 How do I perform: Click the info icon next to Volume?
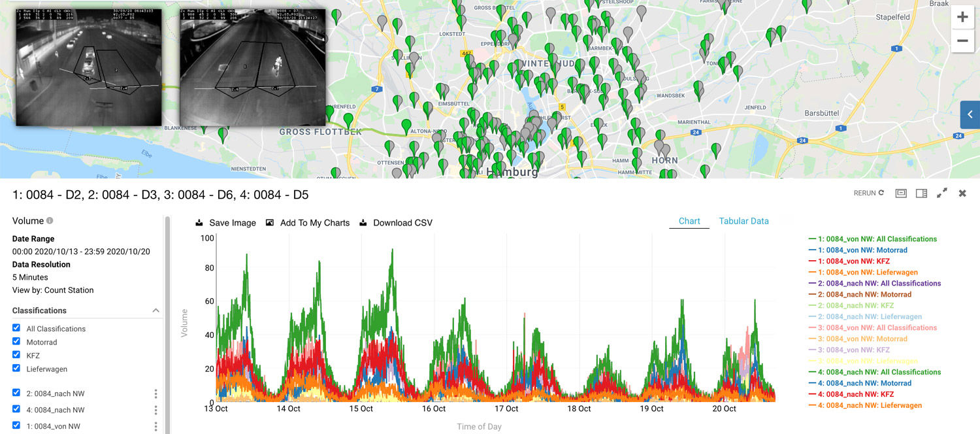[50, 221]
